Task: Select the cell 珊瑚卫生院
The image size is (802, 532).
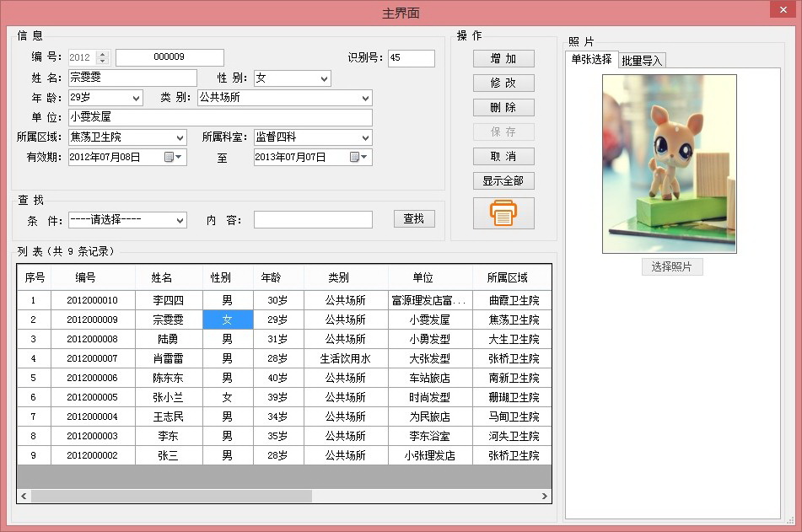Action: (x=512, y=397)
